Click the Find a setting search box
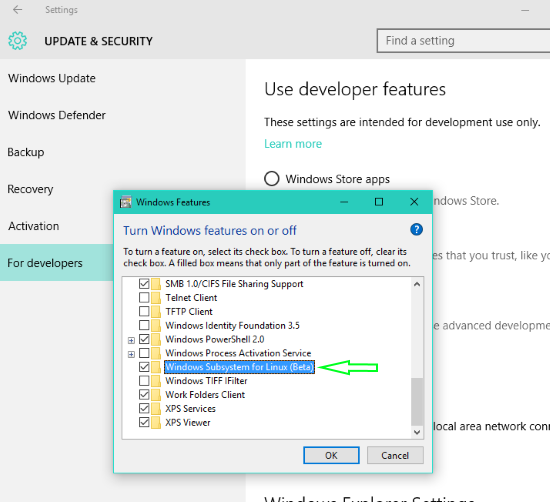550x502 pixels. pyautogui.click(x=463, y=41)
